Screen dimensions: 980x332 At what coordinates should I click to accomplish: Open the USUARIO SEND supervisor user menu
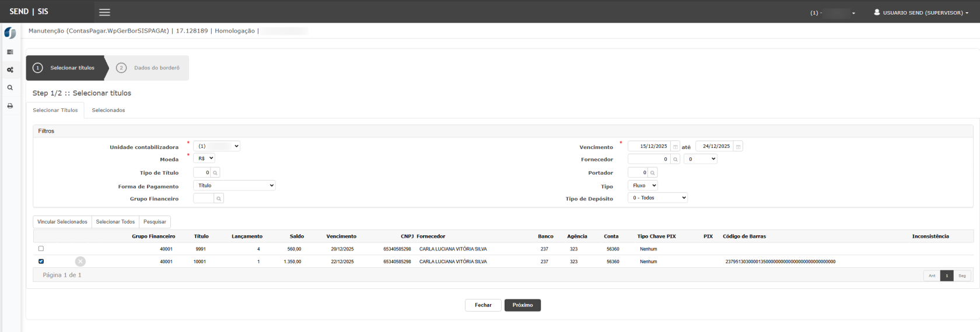coord(921,12)
